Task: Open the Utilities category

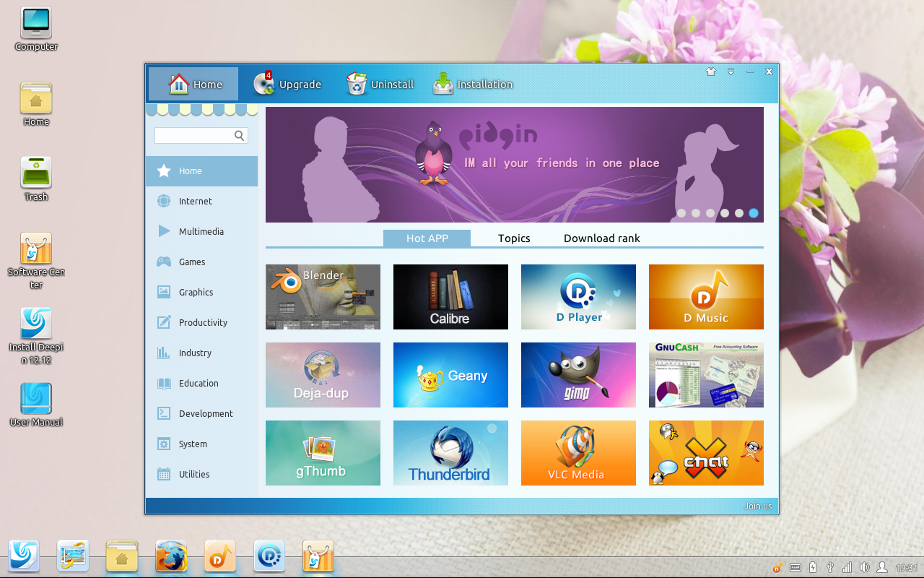Action: tap(201, 475)
